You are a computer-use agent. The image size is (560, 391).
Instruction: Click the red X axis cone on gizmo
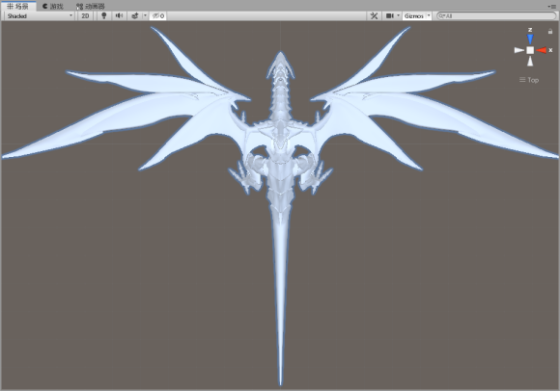pyautogui.click(x=541, y=50)
